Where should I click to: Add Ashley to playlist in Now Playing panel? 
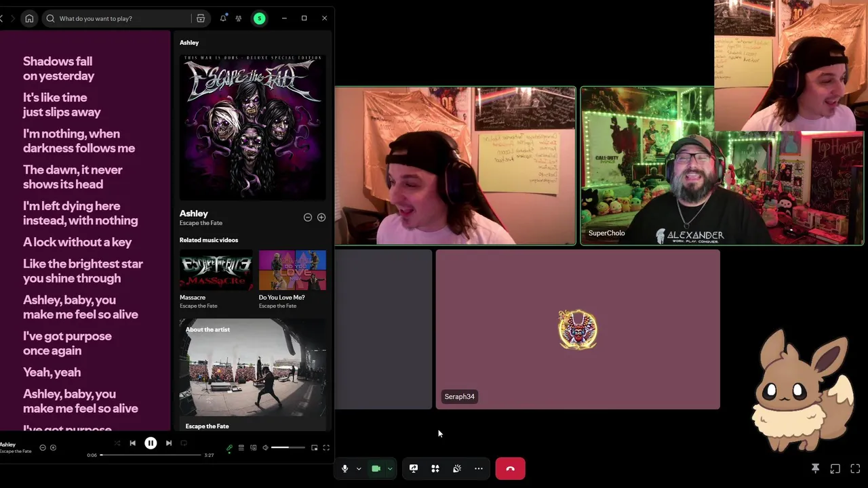coord(321,218)
